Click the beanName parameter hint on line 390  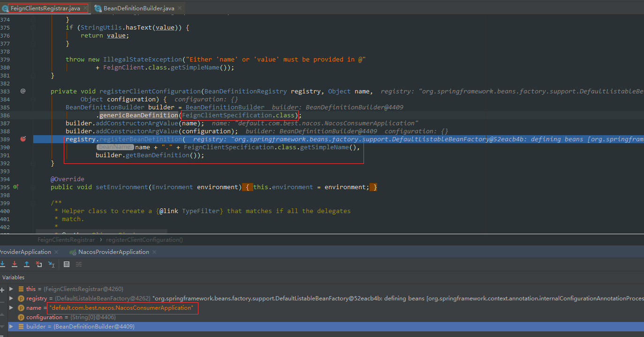[115, 147]
